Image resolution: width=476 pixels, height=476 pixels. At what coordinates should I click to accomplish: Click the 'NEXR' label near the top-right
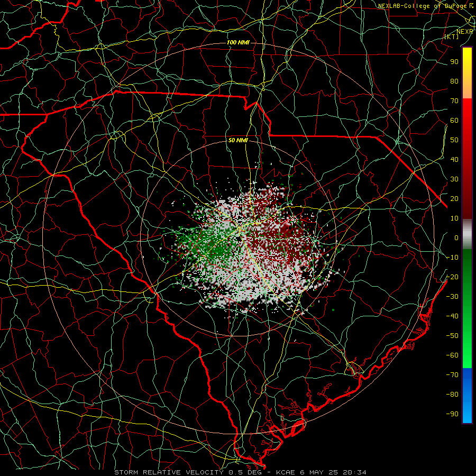click(x=464, y=32)
